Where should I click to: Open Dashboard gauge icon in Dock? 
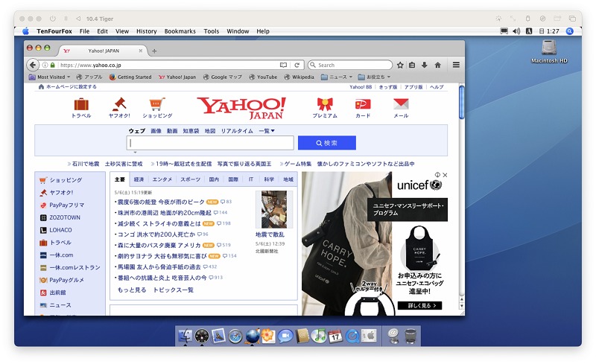[202, 336]
